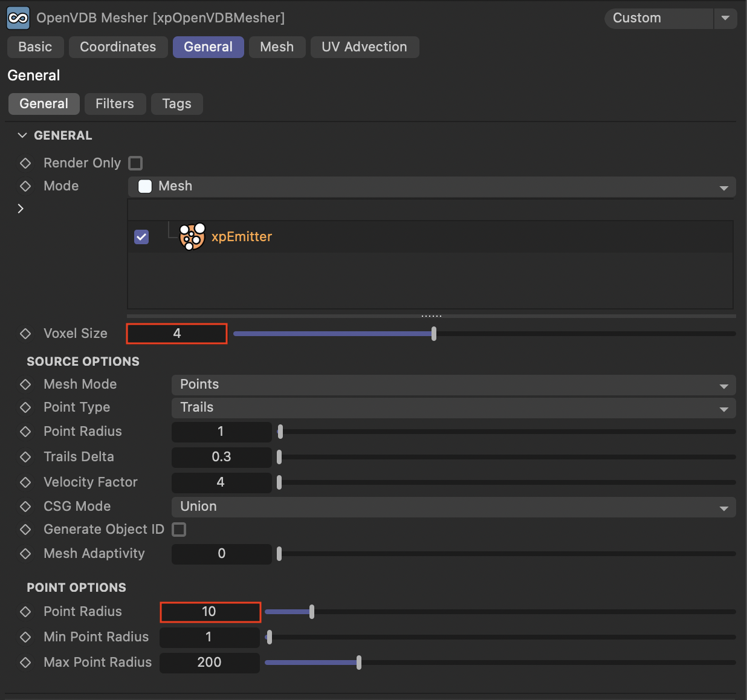This screenshot has height=700, width=747.
Task: Click the Min Point Radius slider
Action: point(500,637)
